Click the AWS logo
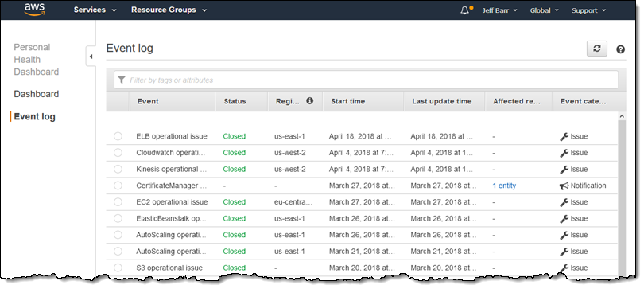Viewport: 644px width, 289px height. click(34, 10)
